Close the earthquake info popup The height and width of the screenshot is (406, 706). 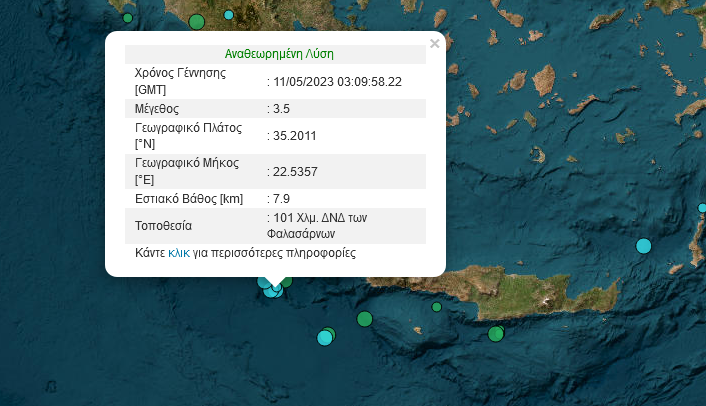click(x=434, y=44)
